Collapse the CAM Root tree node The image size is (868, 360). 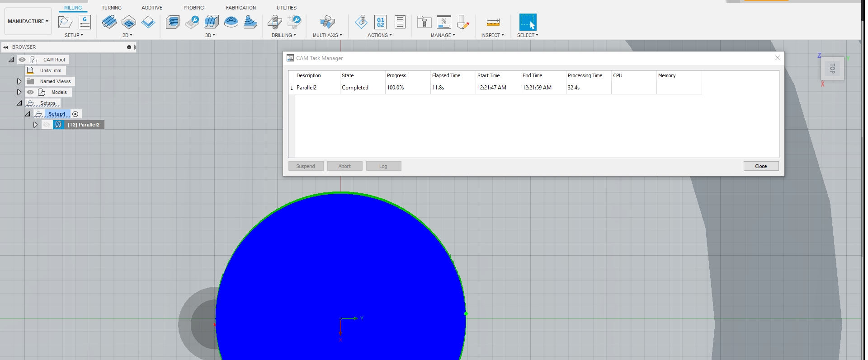point(11,60)
